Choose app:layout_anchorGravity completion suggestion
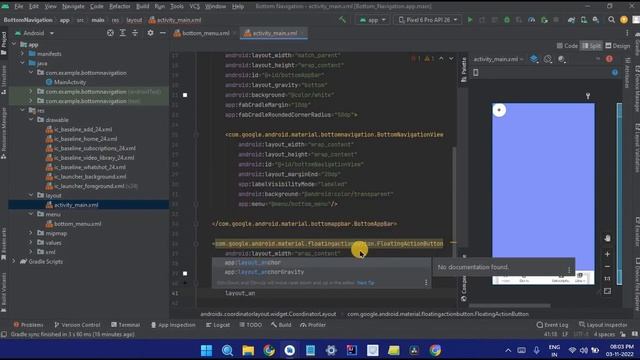The width and height of the screenshot is (640, 360). pos(321,272)
